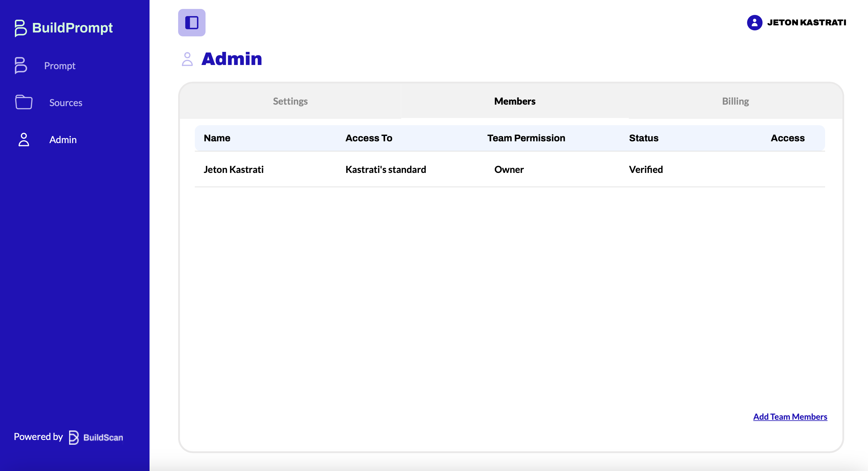868x471 pixels.
Task: Open the Sources sidebar item
Action: (x=66, y=103)
